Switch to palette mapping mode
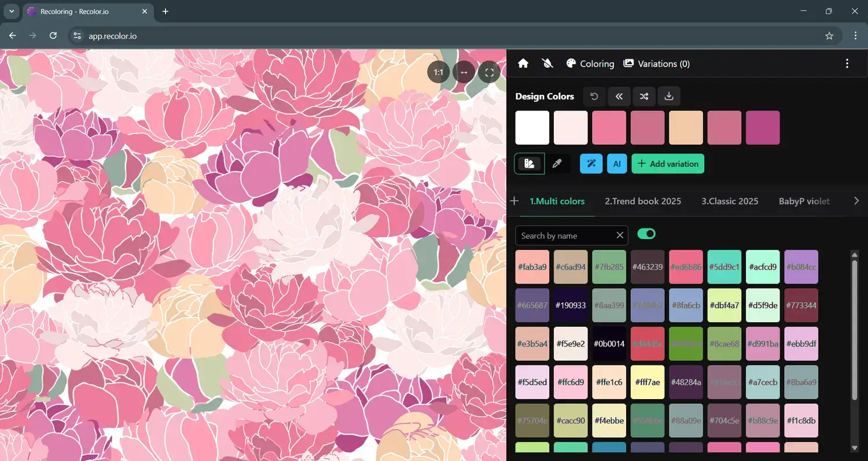 coord(529,164)
